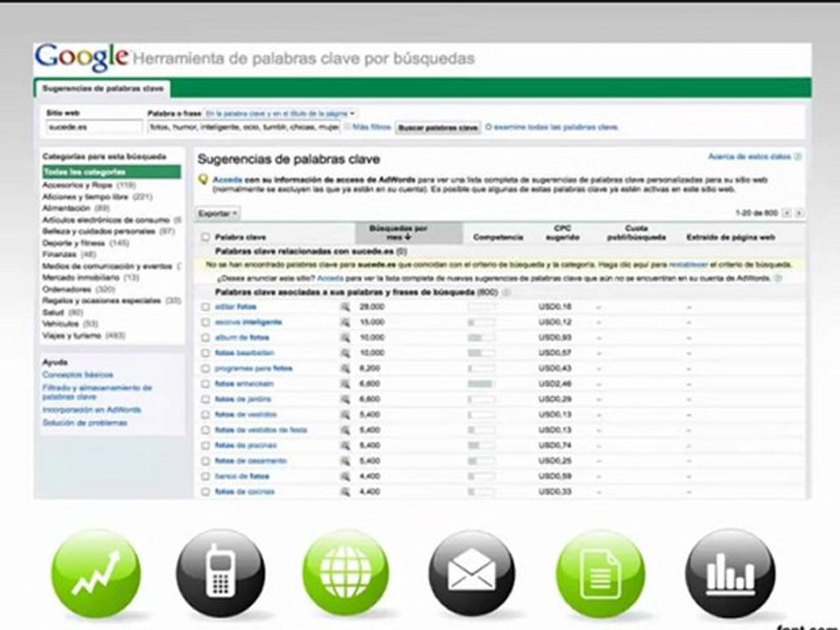The image size is (840, 630).
Task: Select 'Todas las categorías' category
Action: pos(111,172)
